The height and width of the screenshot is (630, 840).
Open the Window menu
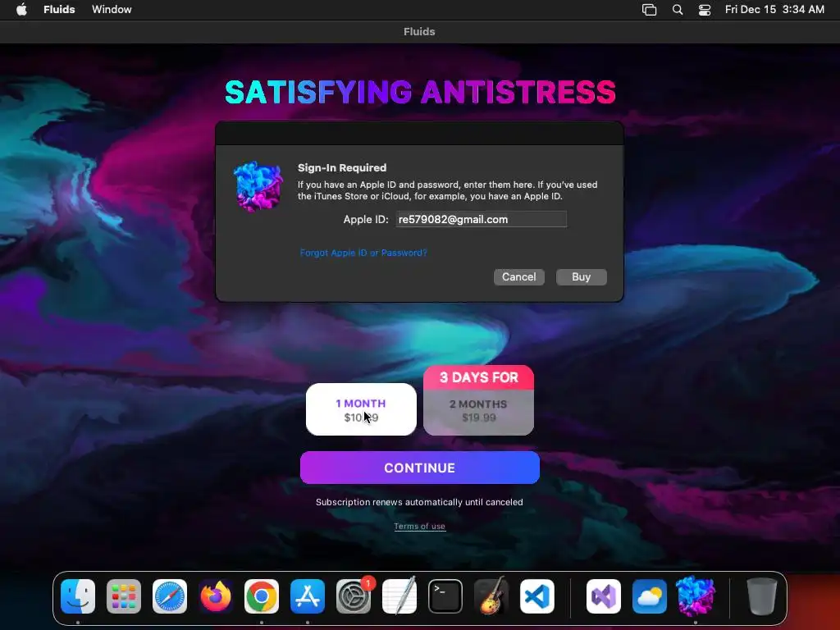[x=112, y=9]
